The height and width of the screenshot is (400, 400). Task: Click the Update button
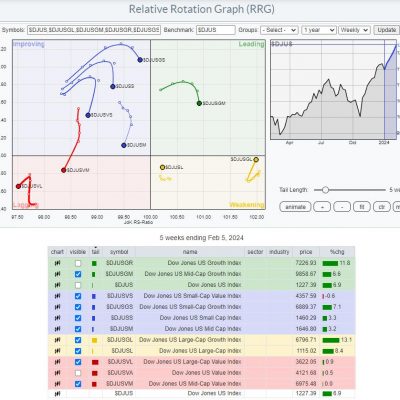pyautogui.click(x=386, y=30)
